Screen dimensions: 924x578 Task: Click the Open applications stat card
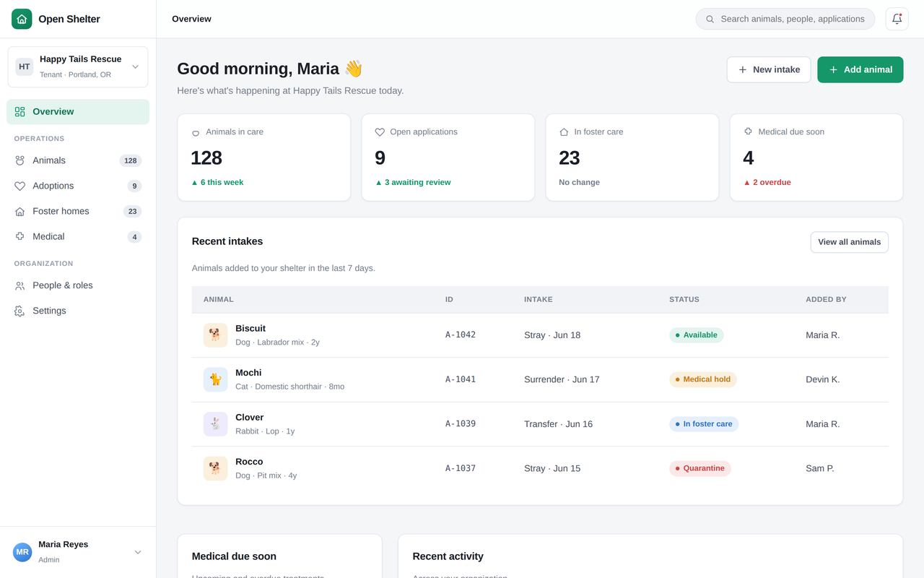point(448,158)
